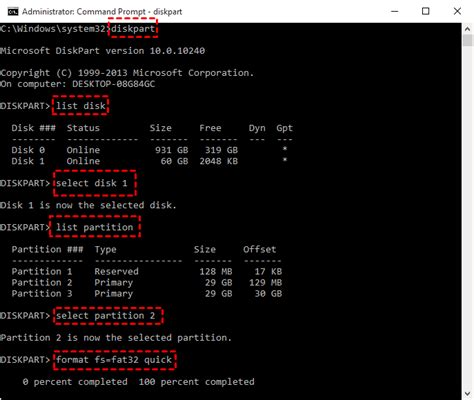Click the 'Free' column header

(210, 128)
